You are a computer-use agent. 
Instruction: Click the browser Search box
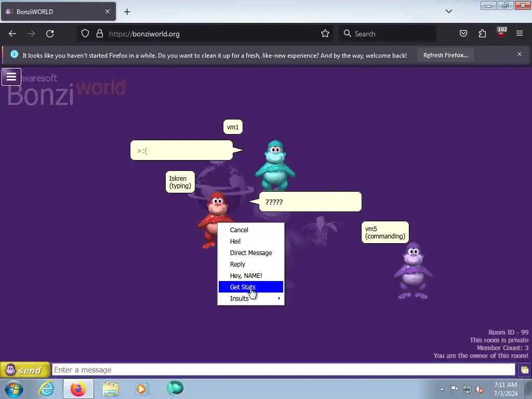point(388,34)
